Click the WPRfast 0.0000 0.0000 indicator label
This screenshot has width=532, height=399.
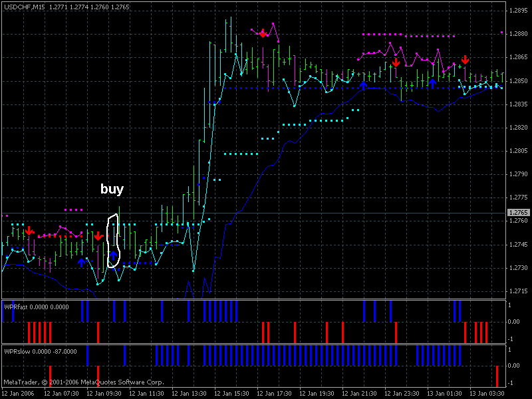click(x=37, y=307)
